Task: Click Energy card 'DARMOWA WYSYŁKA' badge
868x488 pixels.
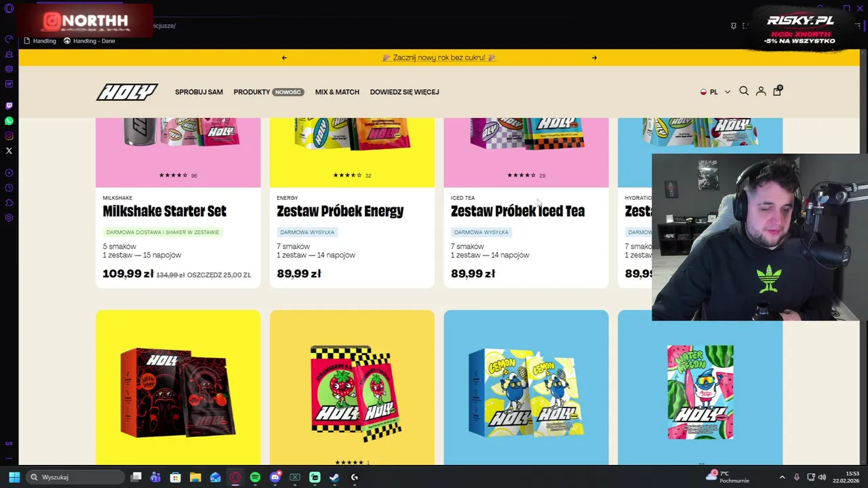Action: click(x=307, y=232)
